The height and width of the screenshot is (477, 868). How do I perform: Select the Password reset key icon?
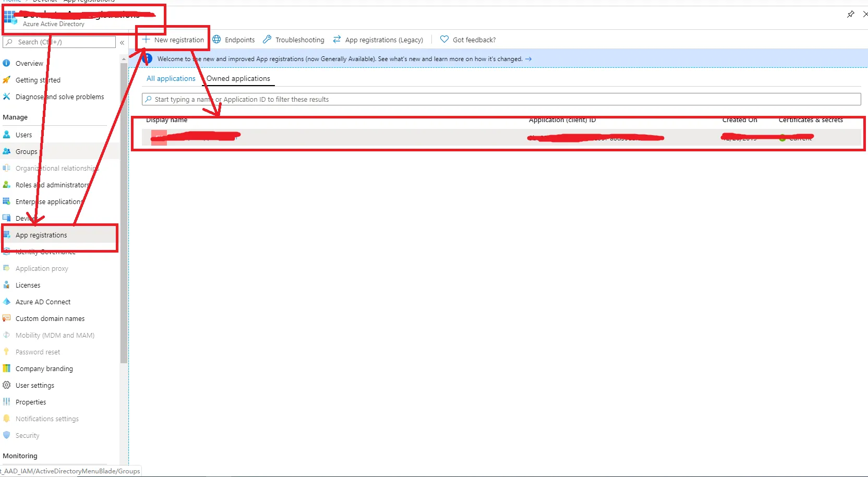point(6,352)
